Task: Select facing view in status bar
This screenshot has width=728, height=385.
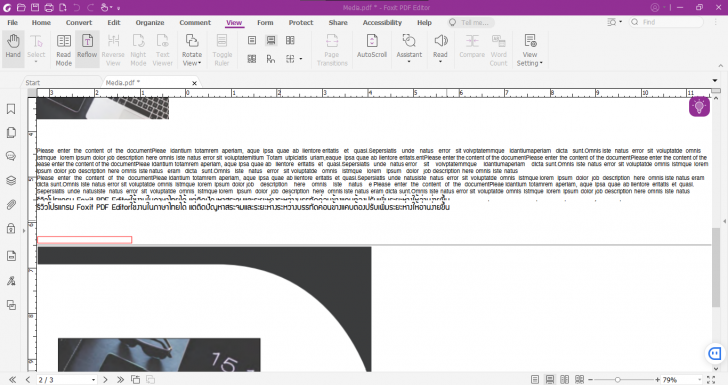Action: pyautogui.click(x=565, y=379)
